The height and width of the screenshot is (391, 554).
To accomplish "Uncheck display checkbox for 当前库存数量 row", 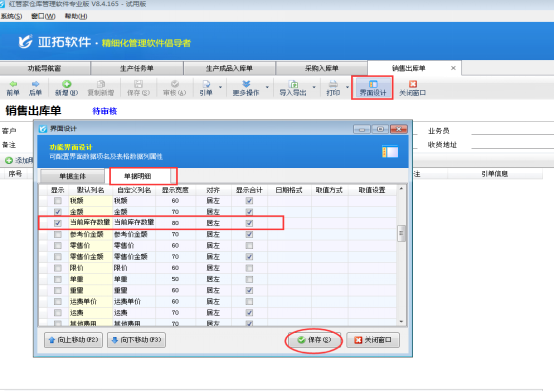I will (x=58, y=223).
